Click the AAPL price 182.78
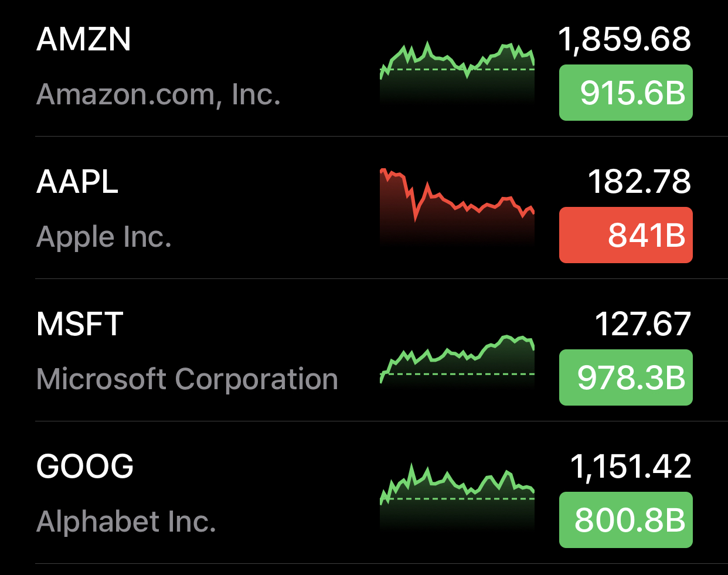728x575 pixels. click(639, 182)
